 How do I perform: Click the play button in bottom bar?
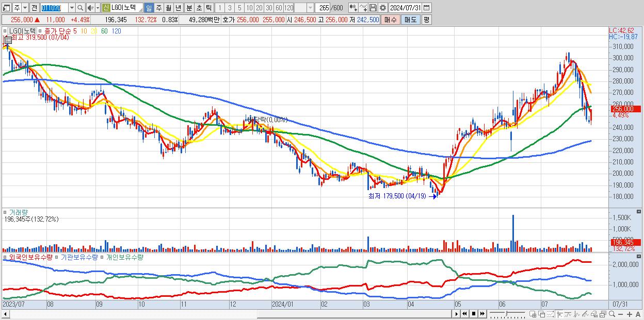(457, 314)
